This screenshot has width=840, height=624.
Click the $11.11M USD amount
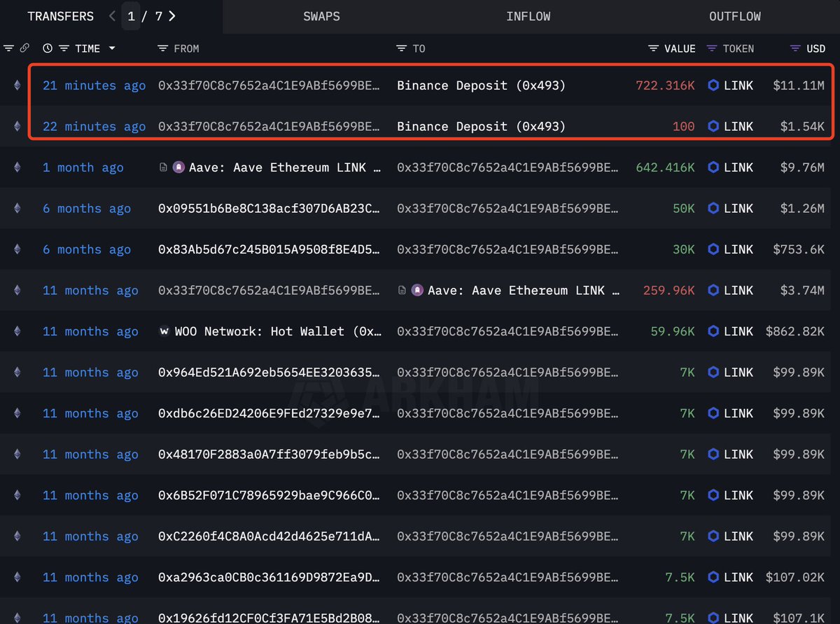[x=799, y=85]
